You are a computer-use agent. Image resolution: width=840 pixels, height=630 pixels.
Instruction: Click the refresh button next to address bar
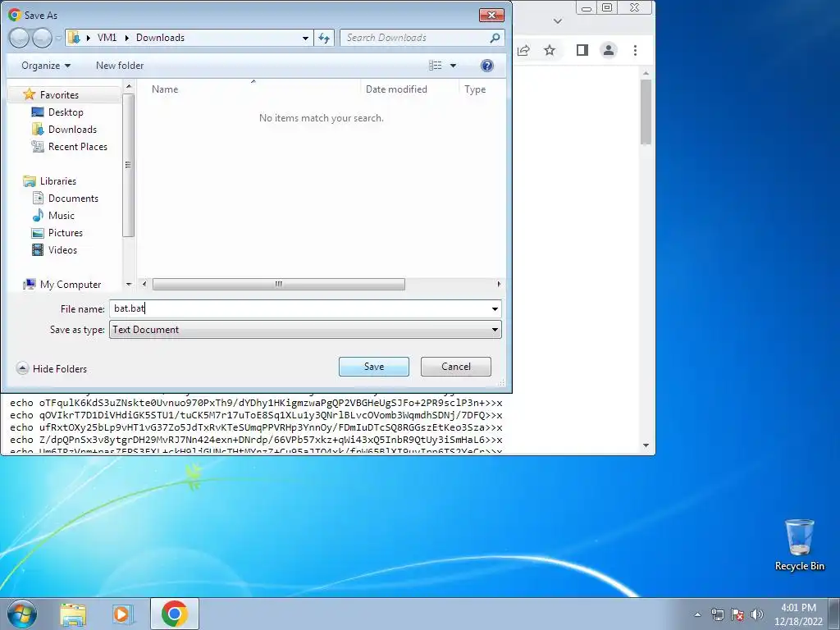pyautogui.click(x=324, y=38)
